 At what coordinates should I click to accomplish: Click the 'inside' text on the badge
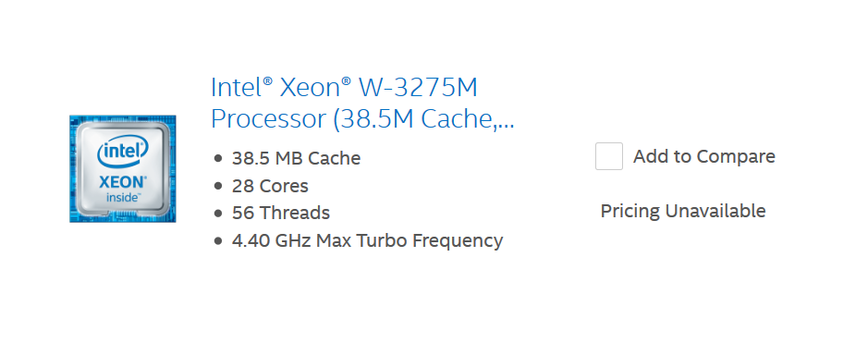coord(123,197)
